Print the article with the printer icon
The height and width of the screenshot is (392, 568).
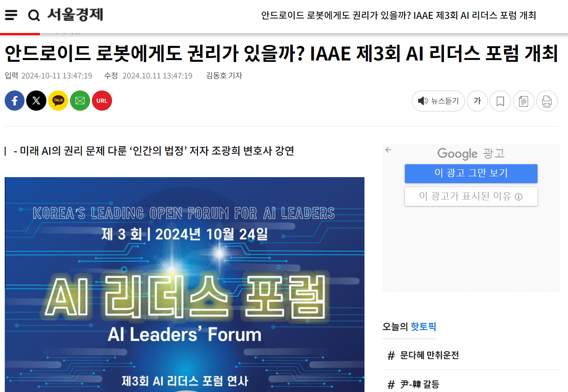[547, 101]
